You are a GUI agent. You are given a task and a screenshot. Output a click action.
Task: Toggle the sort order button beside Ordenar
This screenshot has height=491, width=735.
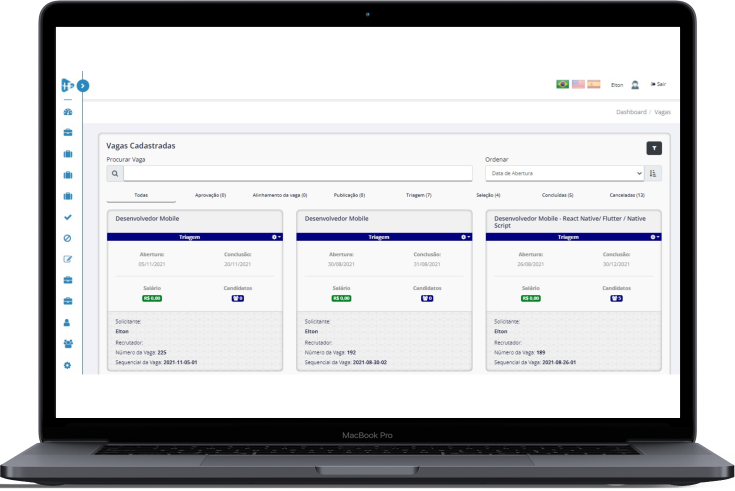(654, 173)
